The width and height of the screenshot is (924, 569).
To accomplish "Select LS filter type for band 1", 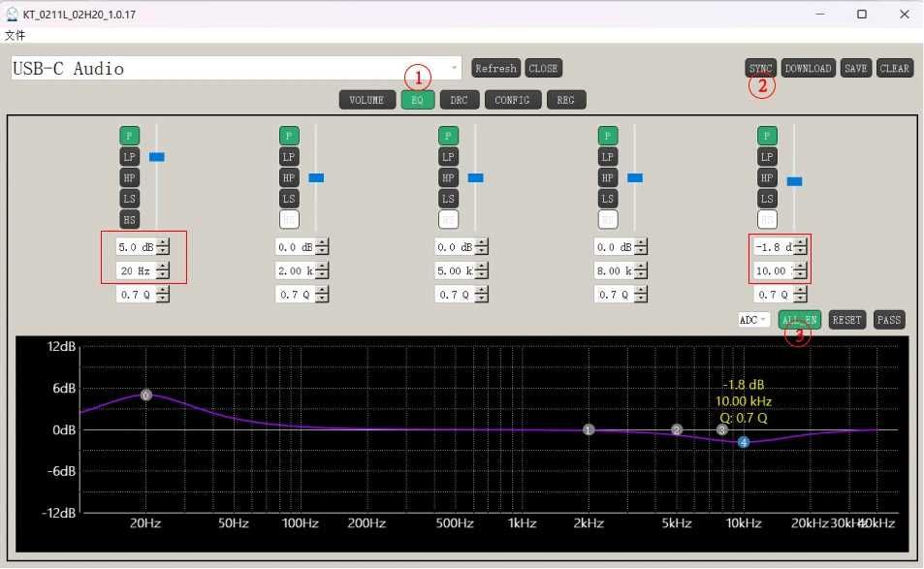I will (x=130, y=199).
